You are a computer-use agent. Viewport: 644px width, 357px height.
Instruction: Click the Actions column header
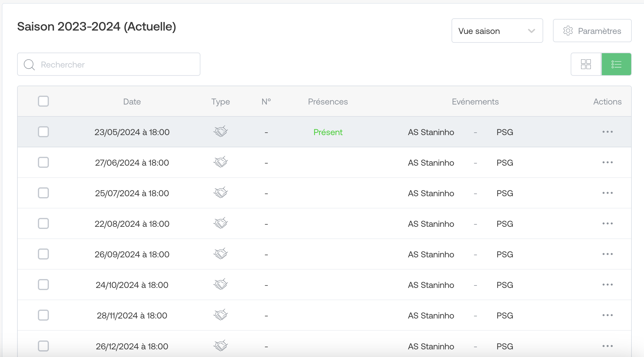[607, 101]
